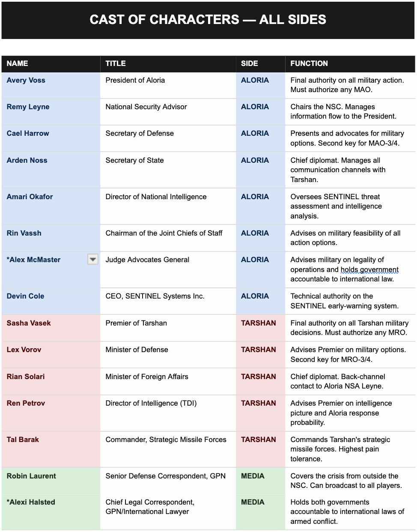Viewport: 417px width, 532px height.
Task: Click the Secretary of Defense title cell
Action: [168, 138]
